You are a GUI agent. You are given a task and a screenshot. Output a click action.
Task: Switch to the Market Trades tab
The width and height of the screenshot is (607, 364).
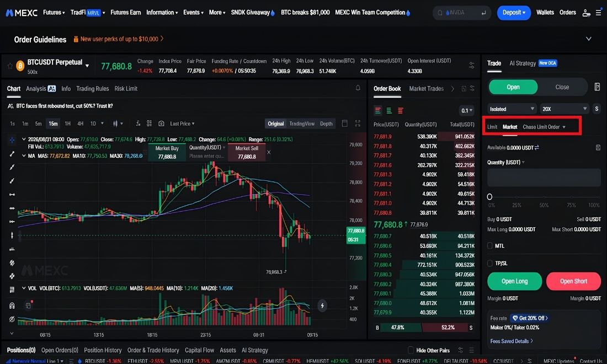tap(426, 89)
